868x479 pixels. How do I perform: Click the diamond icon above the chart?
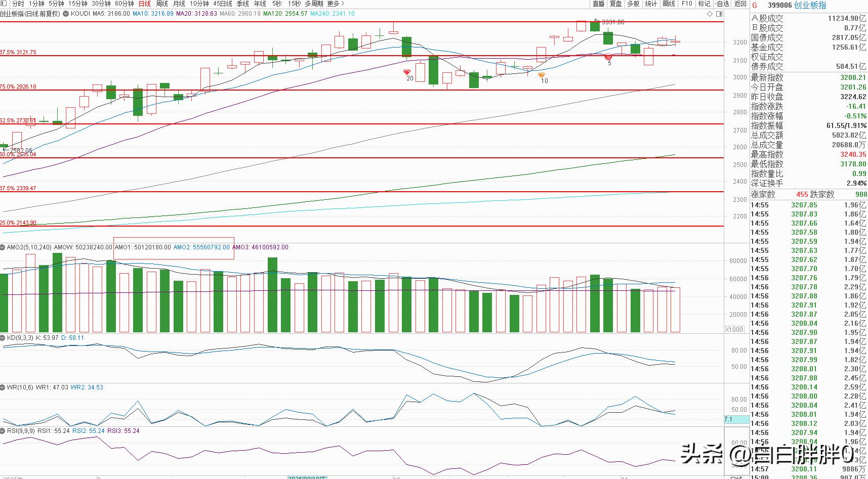[711, 14]
